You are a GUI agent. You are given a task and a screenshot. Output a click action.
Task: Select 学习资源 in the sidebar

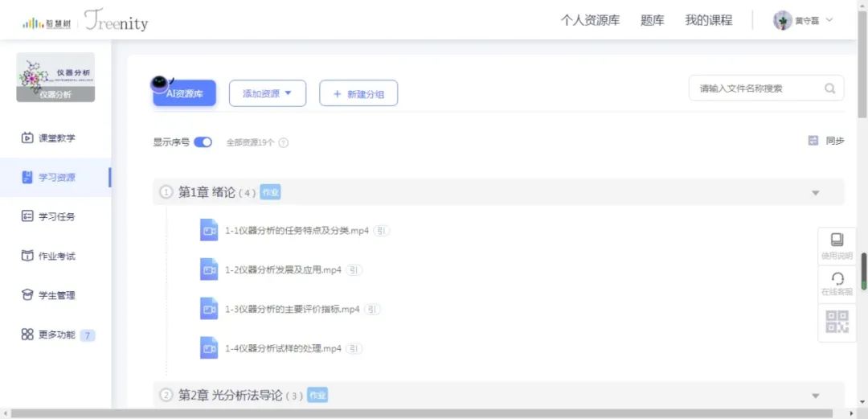click(55, 178)
